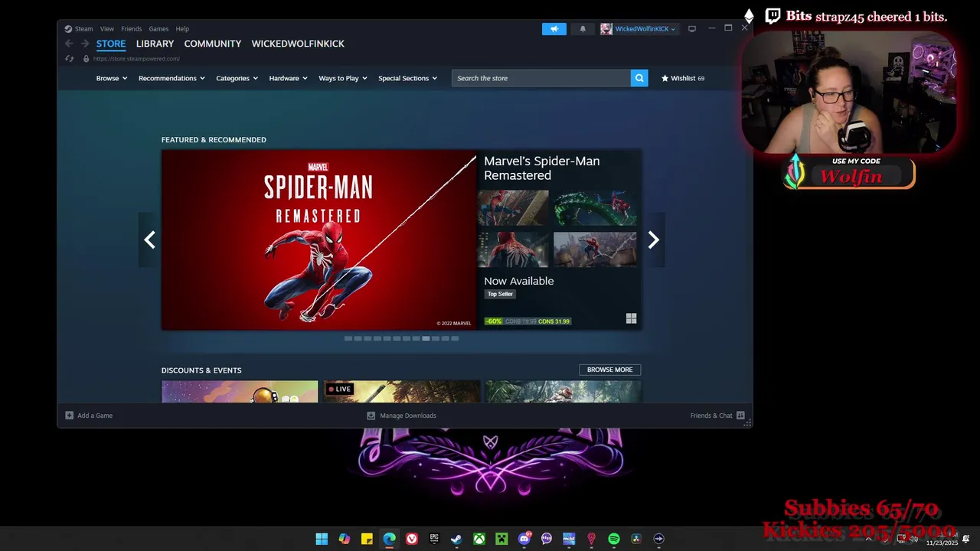Image resolution: width=980 pixels, height=551 pixels.
Task: Select the first carousel page dot
Action: click(348, 338)
